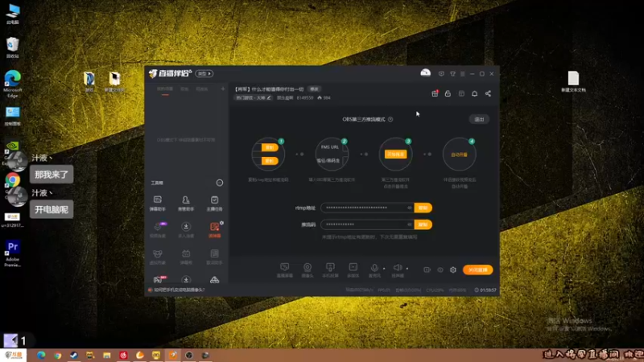Add the screen capture source
Screen dimensions: 644x362
[x=285, y=270]
